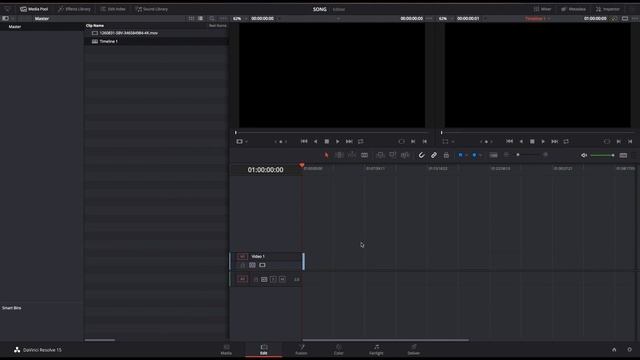This screenshot has width=640, height=360.
Task: Sort media pool by Clip Name column
Action: (x=95, y=25)
